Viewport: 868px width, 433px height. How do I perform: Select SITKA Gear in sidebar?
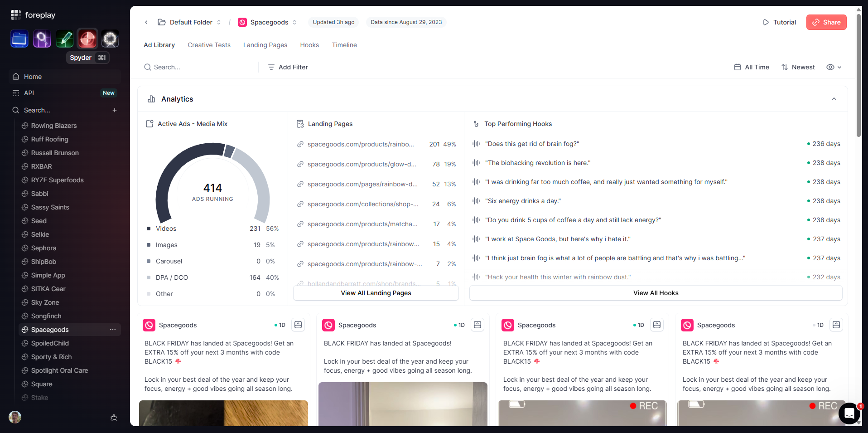pyautogui.click(x=48, y=289)
